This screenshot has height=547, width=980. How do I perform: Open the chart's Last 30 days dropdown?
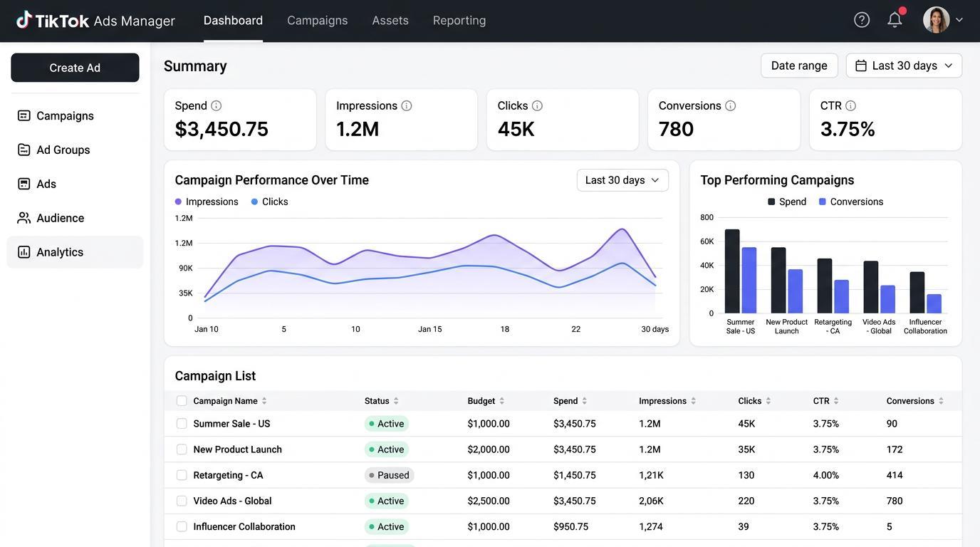point(622,180)
